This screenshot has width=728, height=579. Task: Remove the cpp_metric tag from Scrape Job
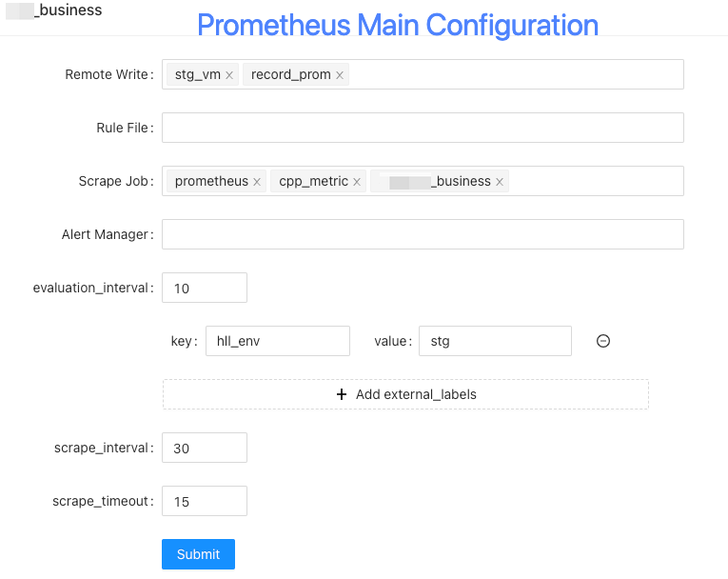(357, 182)
